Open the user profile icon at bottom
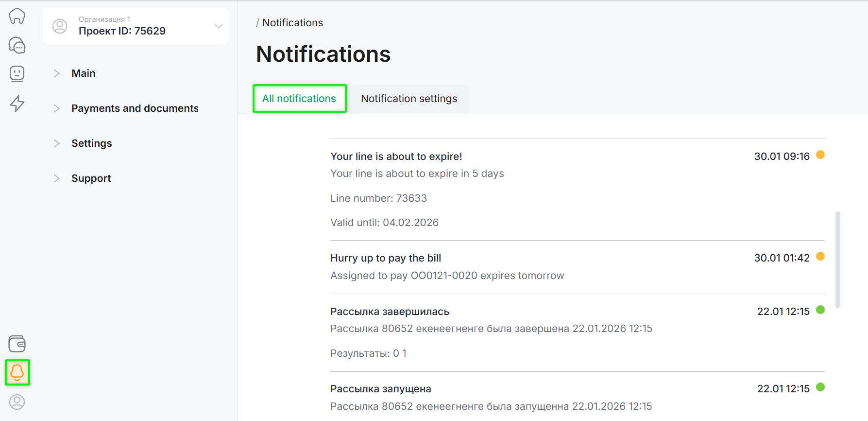This screenshot has width=868, height=421. click(x=17, y=402)
